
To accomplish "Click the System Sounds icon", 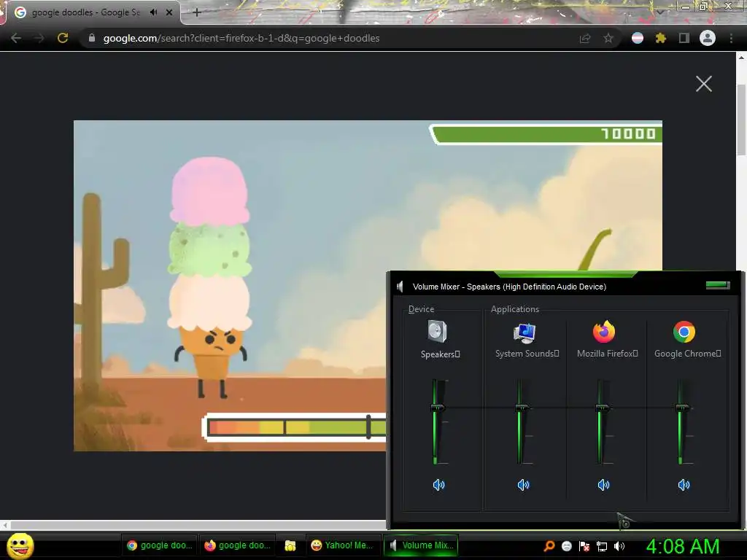I will (525, 332).
